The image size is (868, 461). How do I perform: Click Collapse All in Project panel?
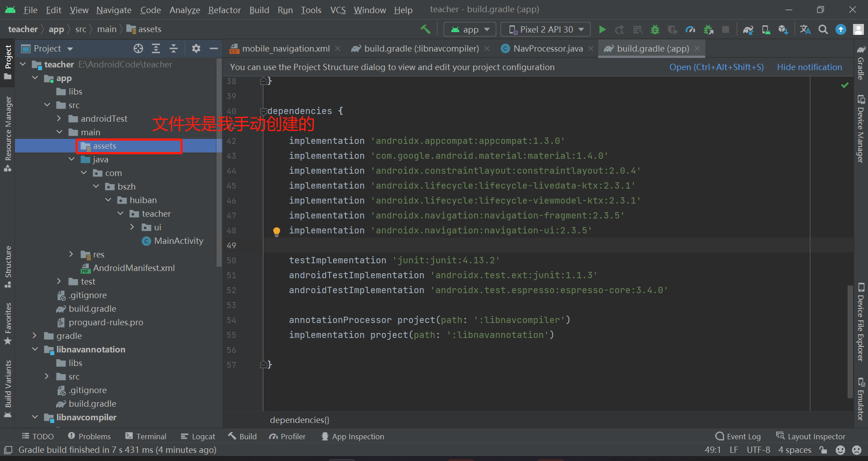pyautogui.click(x=174, y=48)
